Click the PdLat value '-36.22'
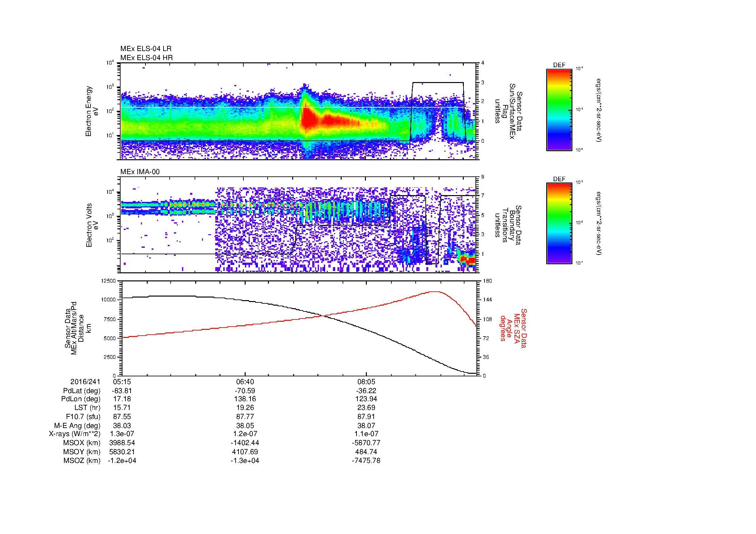The width and height of the screenshot is (756, 534). click(366, 391)
